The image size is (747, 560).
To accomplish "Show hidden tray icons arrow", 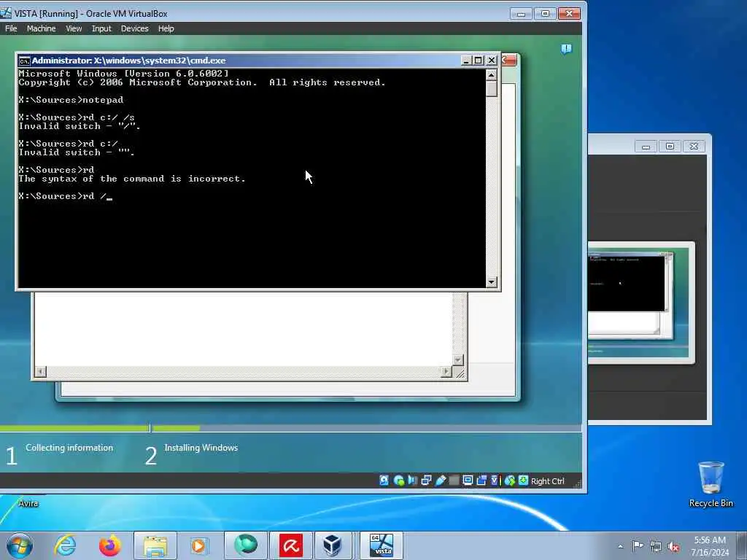I will [x=620, y=546].
